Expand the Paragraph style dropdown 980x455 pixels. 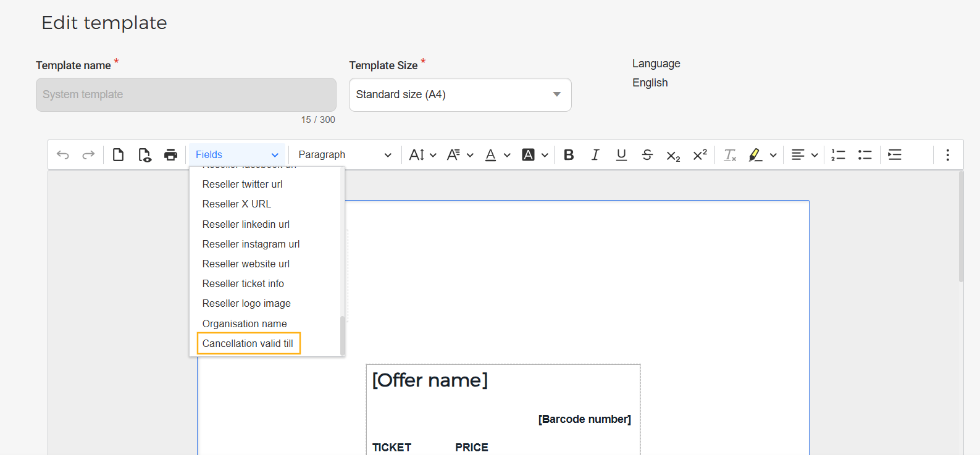(345, 155)
